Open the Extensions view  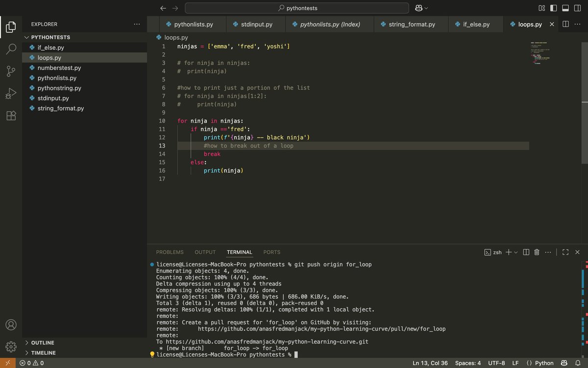pos(11,115)
